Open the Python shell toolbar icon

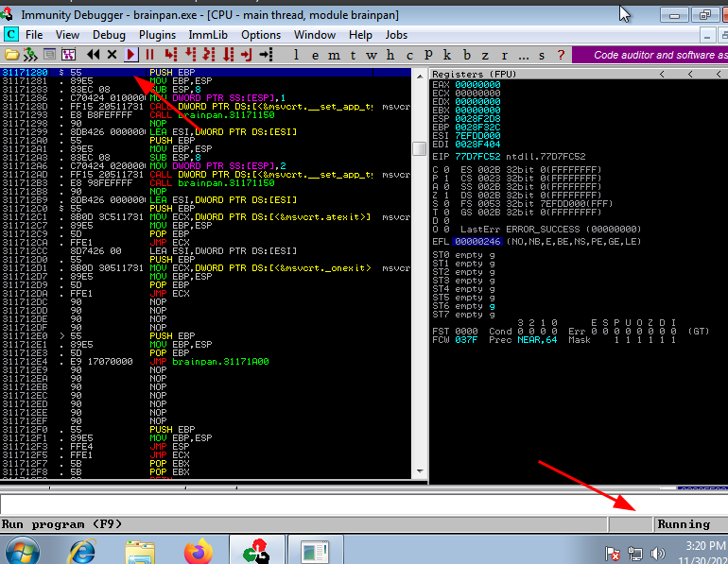(x=30, y=55)
